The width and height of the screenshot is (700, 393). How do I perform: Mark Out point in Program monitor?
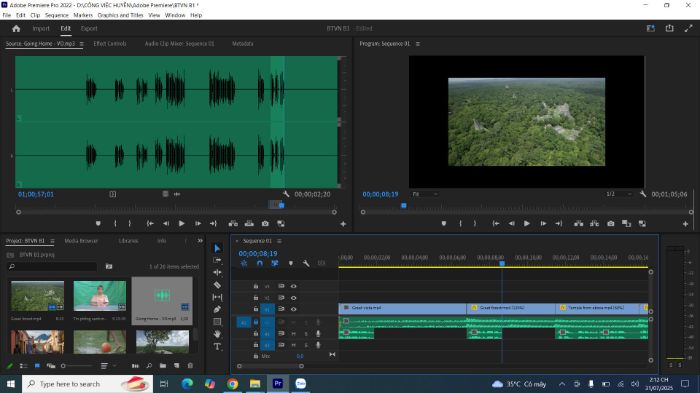pyautogui.click(x=475, y=223)
